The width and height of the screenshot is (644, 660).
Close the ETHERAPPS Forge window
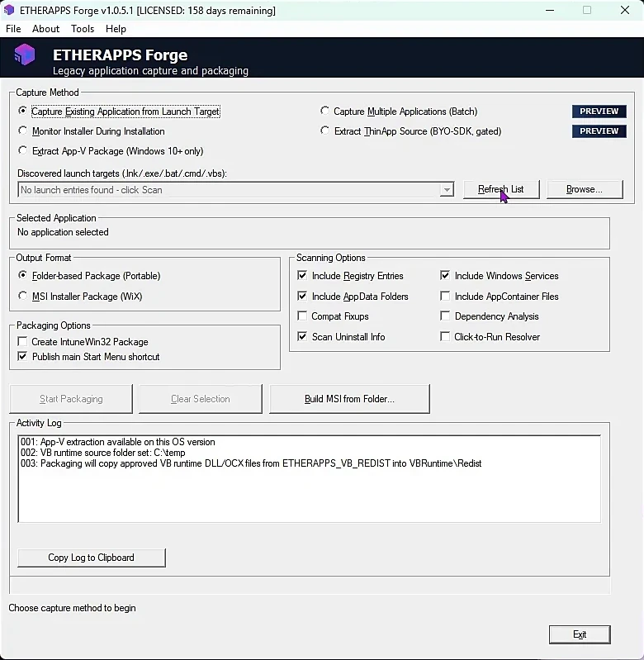pos(625,10)
